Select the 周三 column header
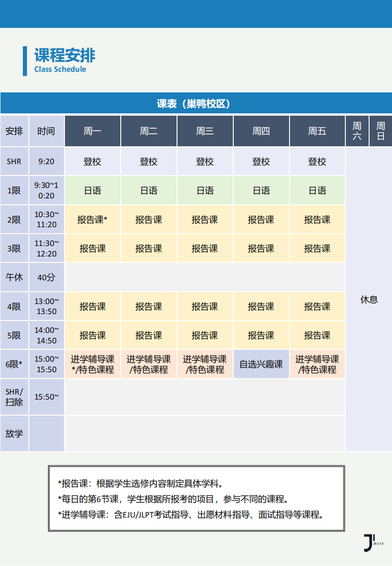 tap(205, 131)
